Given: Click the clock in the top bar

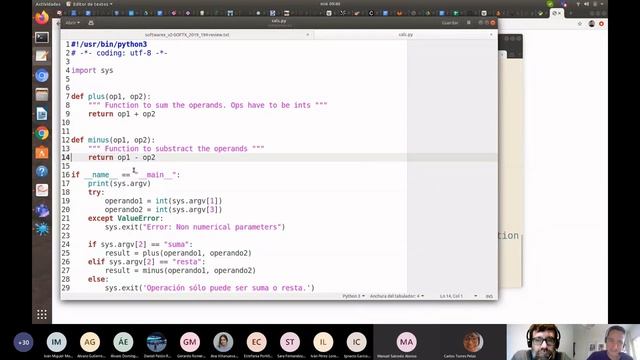Looking at the screenshot, I should (330, 4).
